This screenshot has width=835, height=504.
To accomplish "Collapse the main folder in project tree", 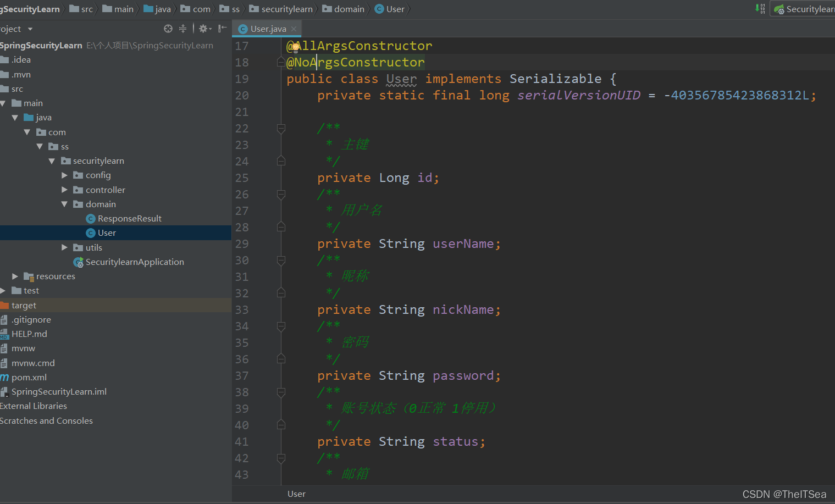I will (3, 103).
